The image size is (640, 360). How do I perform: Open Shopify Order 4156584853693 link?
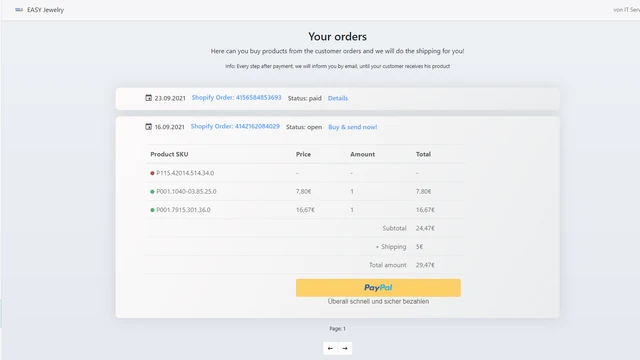point(236,98)
